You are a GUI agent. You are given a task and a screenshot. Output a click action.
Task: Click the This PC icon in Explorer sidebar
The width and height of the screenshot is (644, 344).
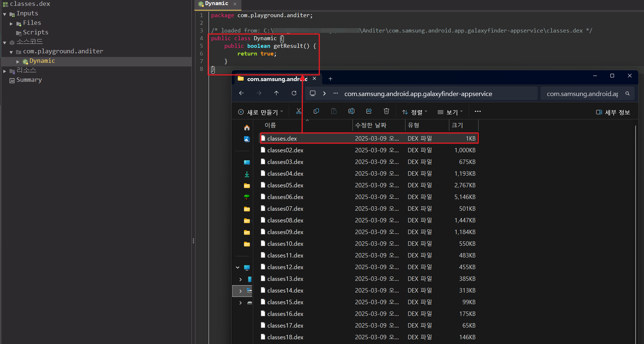pos(247,268)
